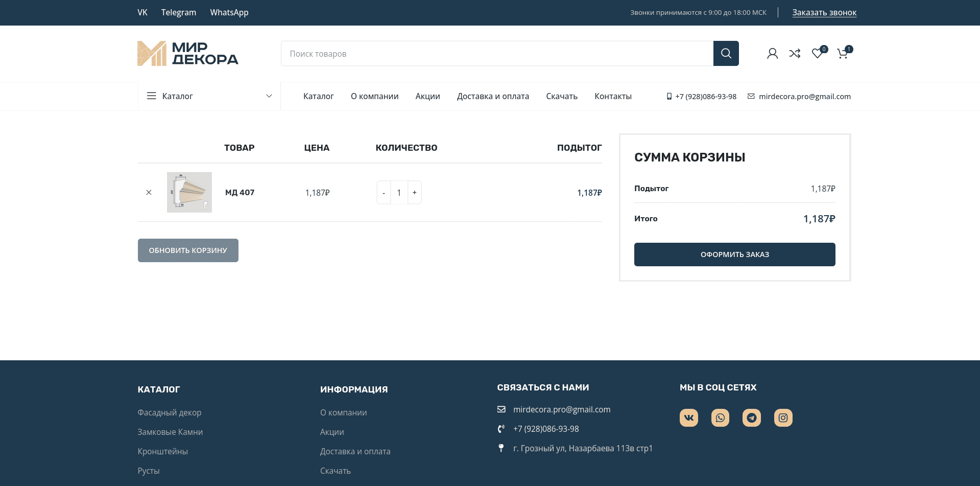Viewport: 980px width, 486px height.
Task: Click the search magnifier button
Action: tap(726, 54)
